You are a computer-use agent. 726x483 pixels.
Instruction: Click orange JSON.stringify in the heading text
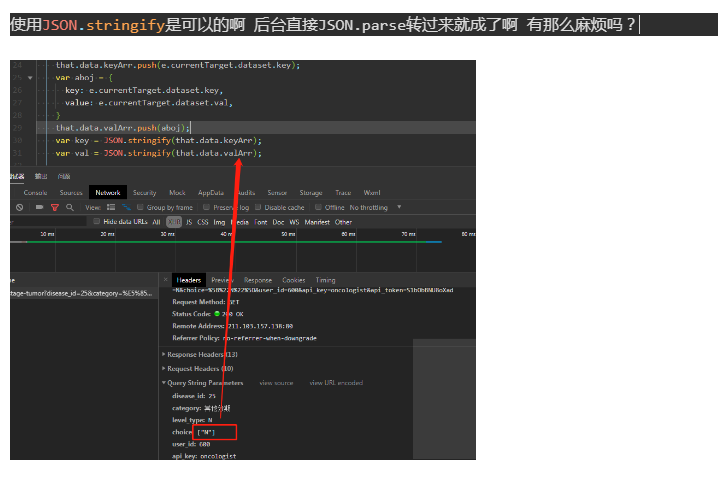point(103,25)
